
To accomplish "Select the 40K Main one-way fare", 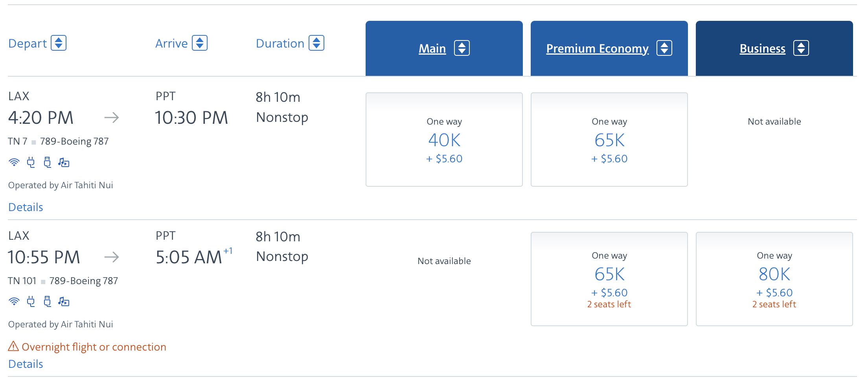I will [x=444, y=140].
